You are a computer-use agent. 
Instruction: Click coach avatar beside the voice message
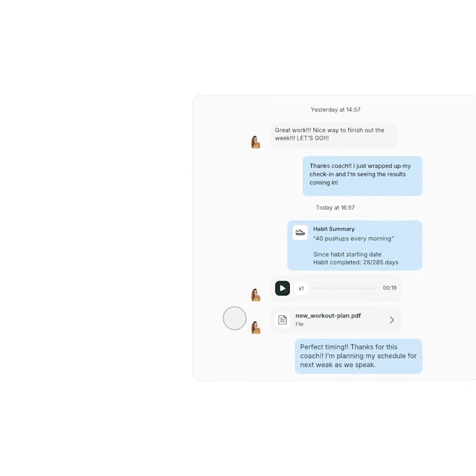click(x=256, y=295)
